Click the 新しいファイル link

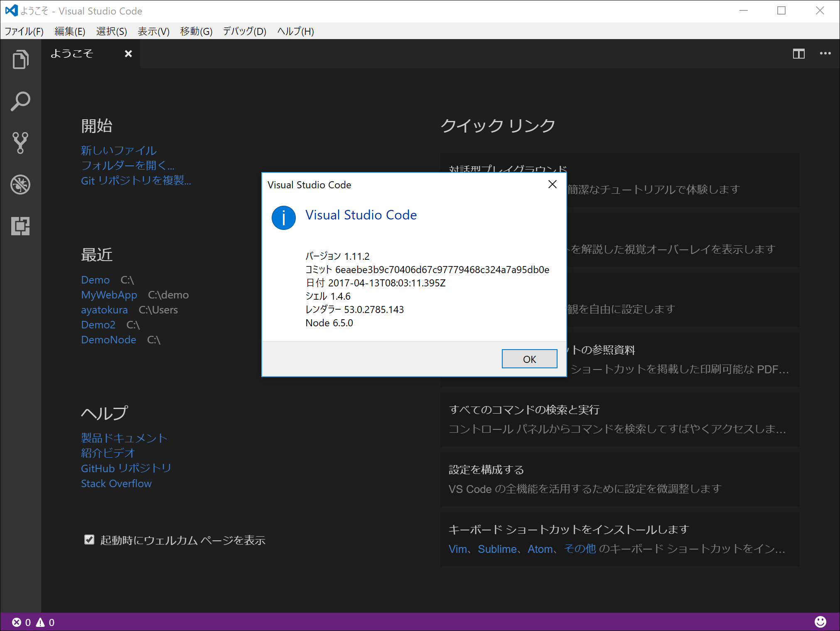[118, 150]
